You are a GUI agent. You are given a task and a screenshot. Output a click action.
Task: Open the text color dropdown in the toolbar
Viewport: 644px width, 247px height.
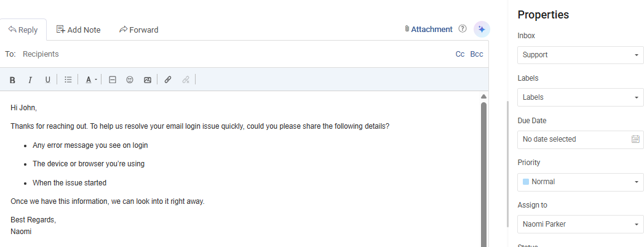click(x=91, y=79)
